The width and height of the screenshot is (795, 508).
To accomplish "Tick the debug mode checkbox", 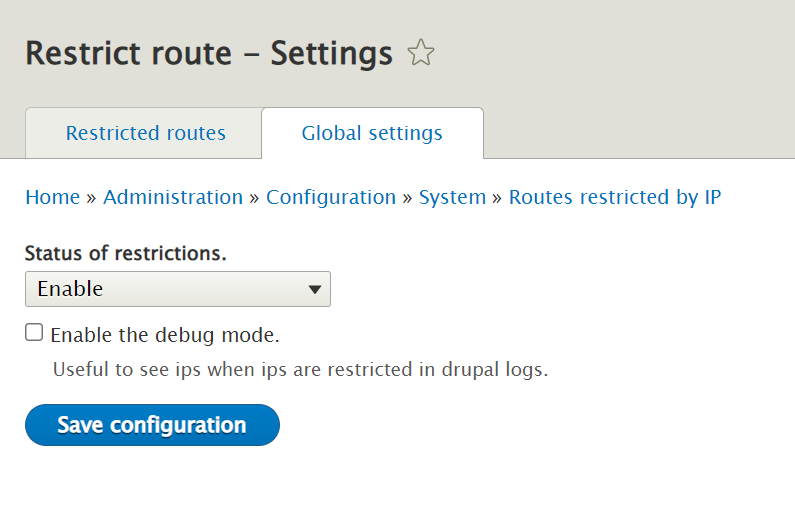I will (34, 333).
